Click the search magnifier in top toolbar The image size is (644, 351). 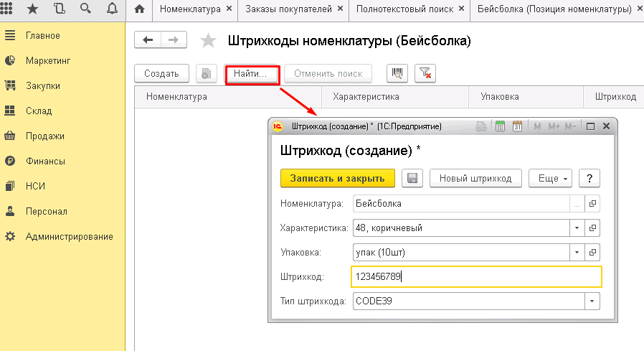click(x=85, y=9)
